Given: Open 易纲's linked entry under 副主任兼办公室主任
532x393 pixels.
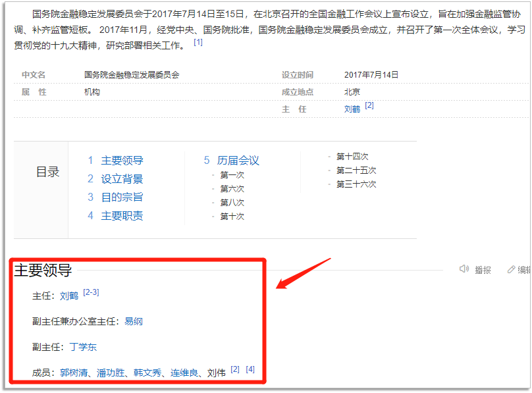Looking at the screenshot, I should tap(134, 321).
